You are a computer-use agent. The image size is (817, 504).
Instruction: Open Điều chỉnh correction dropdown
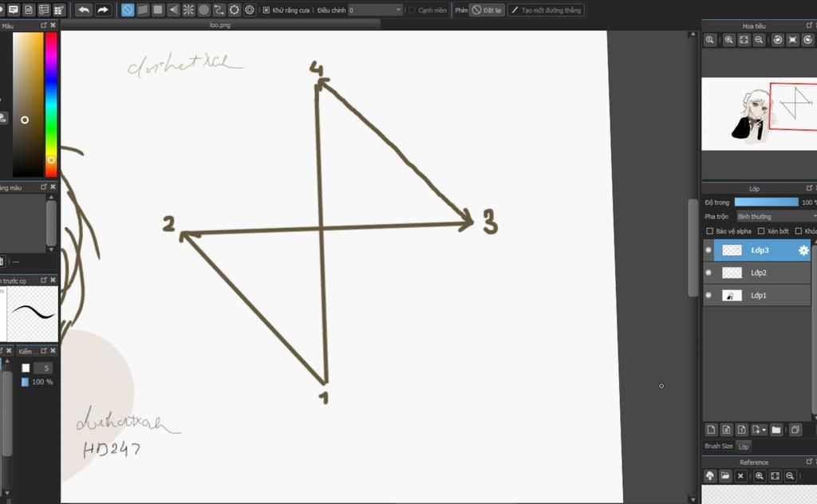coord(375,10)
